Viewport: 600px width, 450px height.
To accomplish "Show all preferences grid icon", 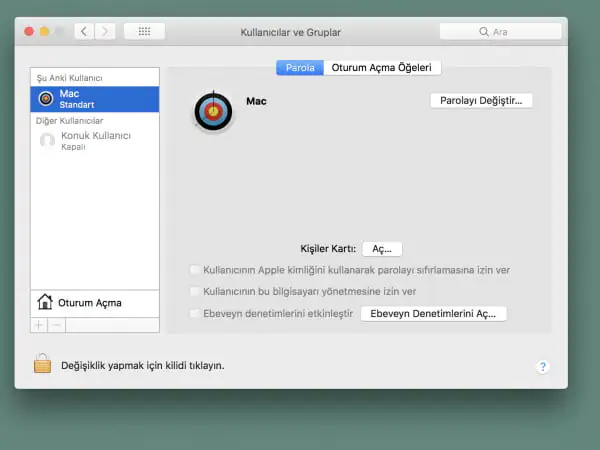I will (x=144, y=31).
